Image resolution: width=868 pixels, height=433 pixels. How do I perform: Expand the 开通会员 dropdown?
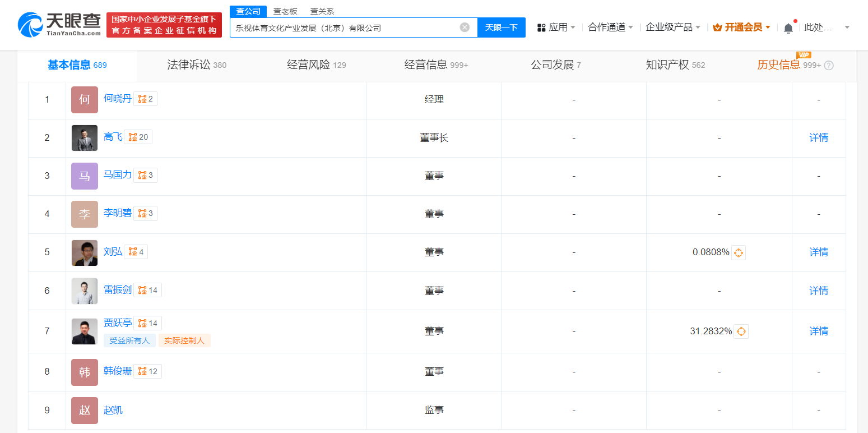(768, 27)
